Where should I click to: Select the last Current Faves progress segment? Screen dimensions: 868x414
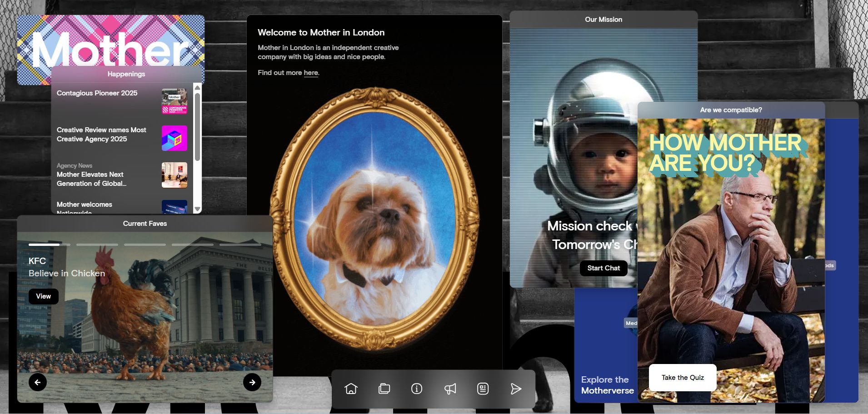tap(240, 244)
